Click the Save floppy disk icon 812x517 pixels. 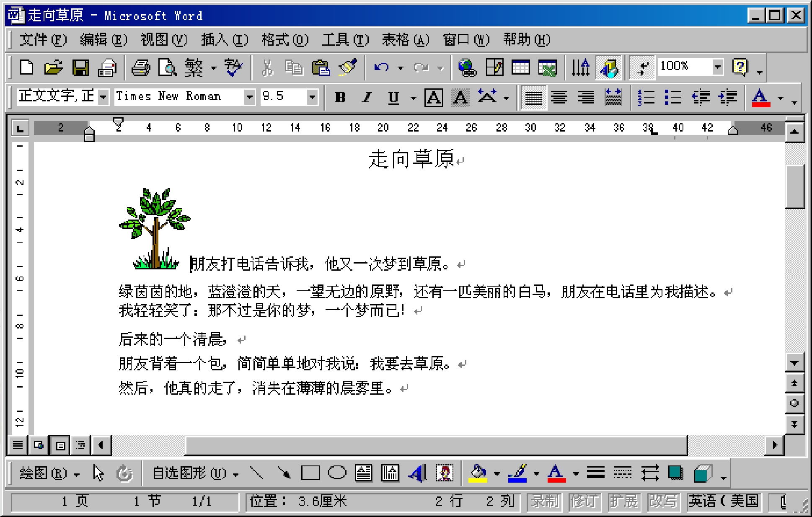point(80,67)
